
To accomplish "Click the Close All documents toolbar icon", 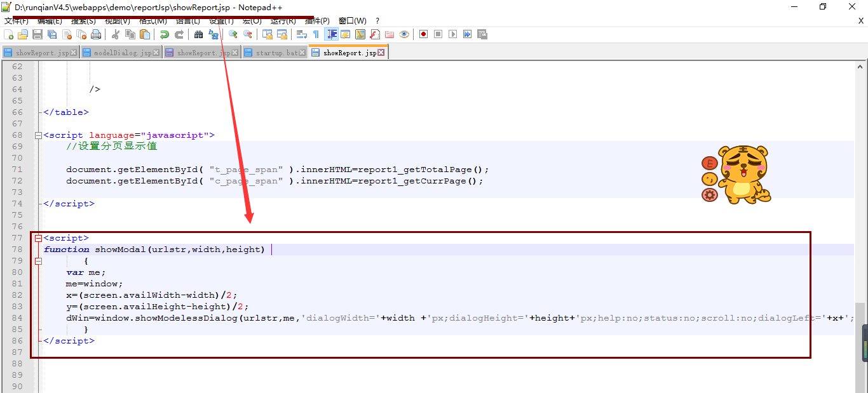I will (x=81, y=34).
